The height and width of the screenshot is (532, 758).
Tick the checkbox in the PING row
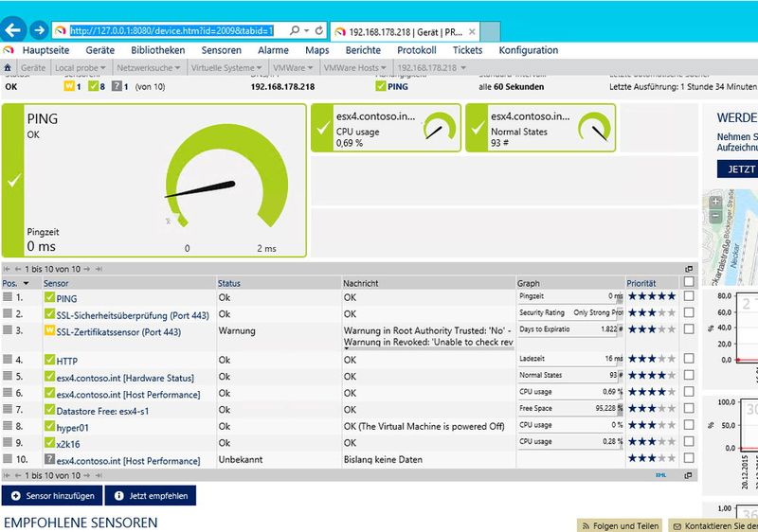(689, 297)
